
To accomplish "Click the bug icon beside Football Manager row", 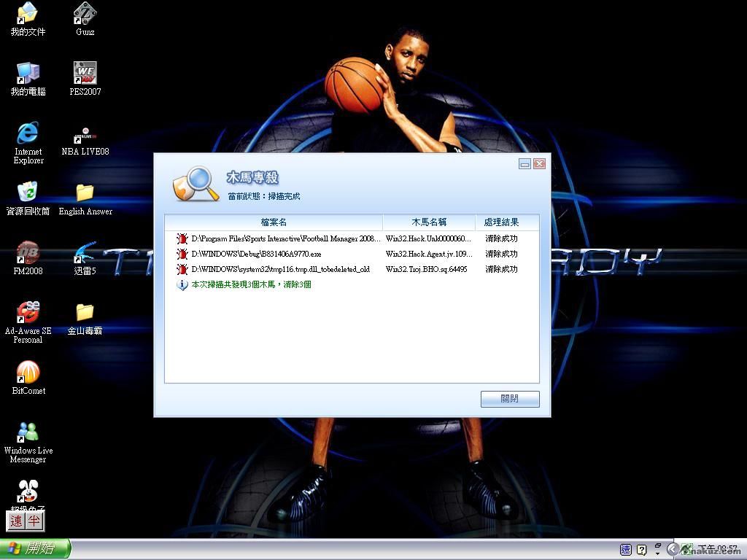I will click(182, 238).
